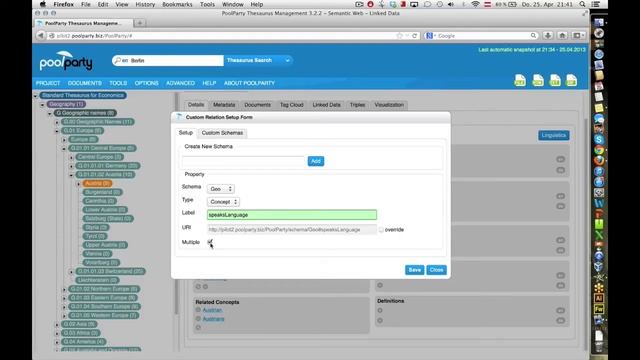
Task: Click the rightmost export file icon in the header
Action: [x=571, y=80]
